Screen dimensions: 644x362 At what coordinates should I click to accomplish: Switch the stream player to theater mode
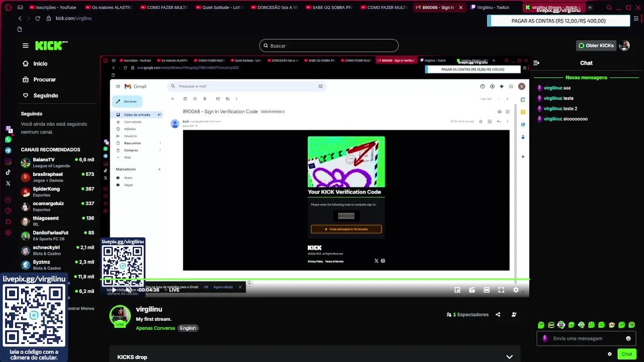(487, 290)
